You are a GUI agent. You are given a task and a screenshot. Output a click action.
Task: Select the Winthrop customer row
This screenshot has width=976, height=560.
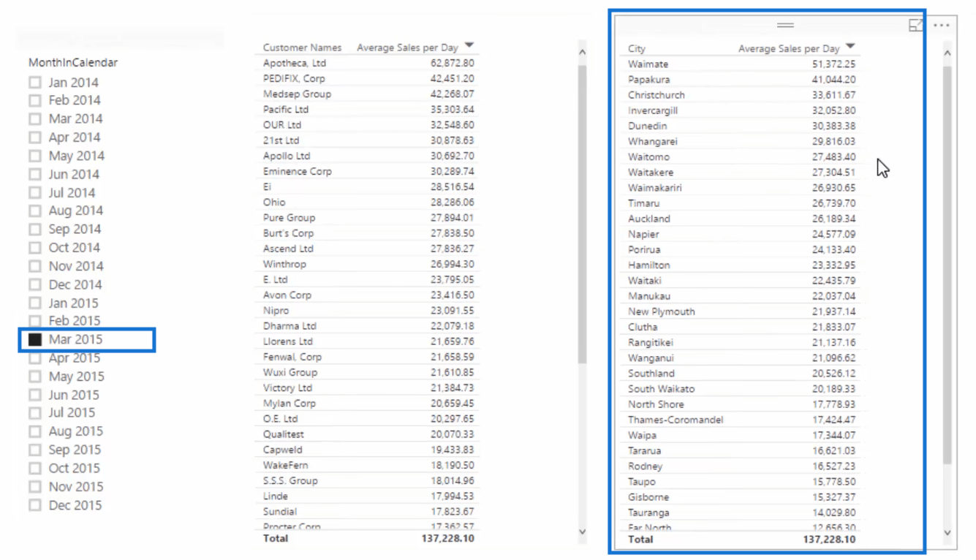pyautogui.click(x=368, y=265)
